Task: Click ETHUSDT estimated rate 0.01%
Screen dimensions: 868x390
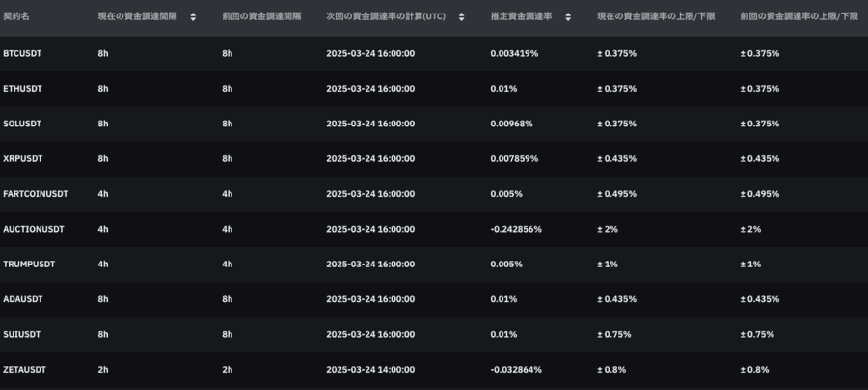Action: point(503,89)
